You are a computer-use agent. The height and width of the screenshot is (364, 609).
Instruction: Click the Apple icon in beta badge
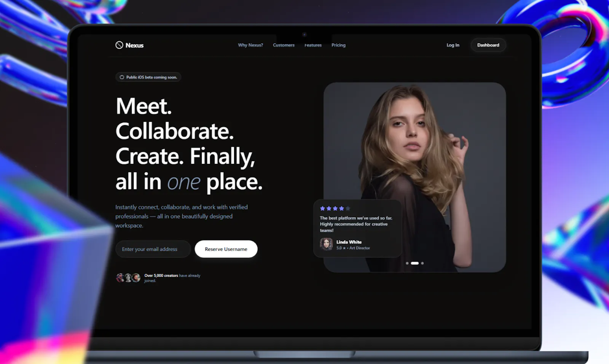click(x=122, y=77)
